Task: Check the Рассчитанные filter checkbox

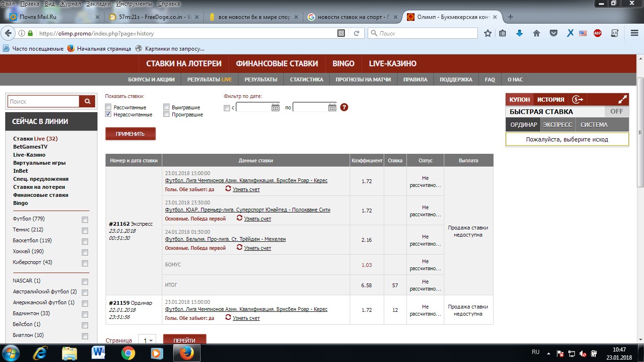Action: tap(108, 107)
